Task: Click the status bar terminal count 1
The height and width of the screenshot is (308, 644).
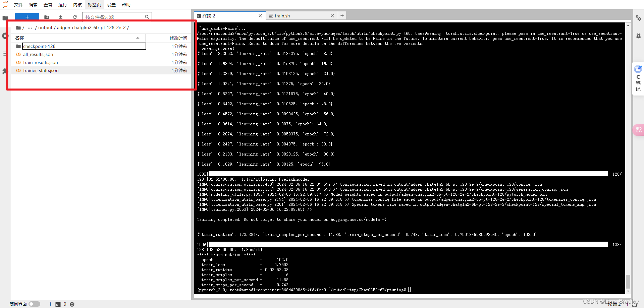Action: coord(50,304)
